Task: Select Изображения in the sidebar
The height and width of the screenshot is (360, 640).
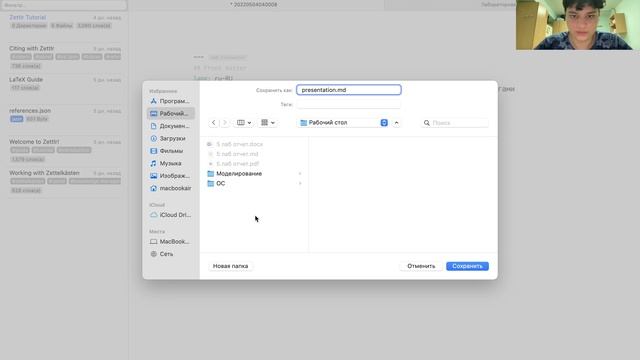Action: click(x=171, y=176)
